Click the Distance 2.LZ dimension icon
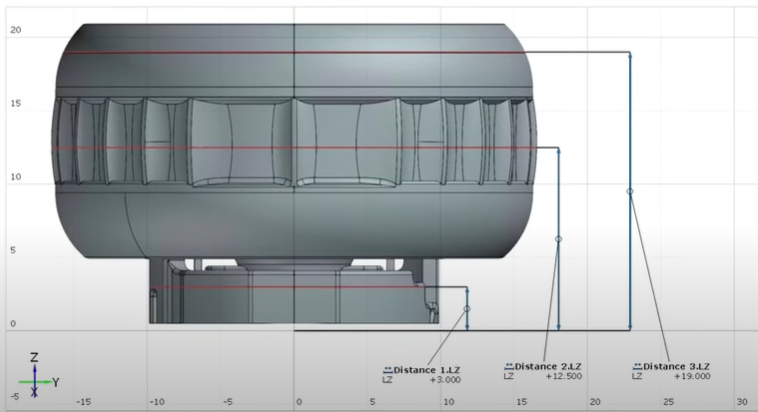The image size is (758, 412). pos(508,364)
